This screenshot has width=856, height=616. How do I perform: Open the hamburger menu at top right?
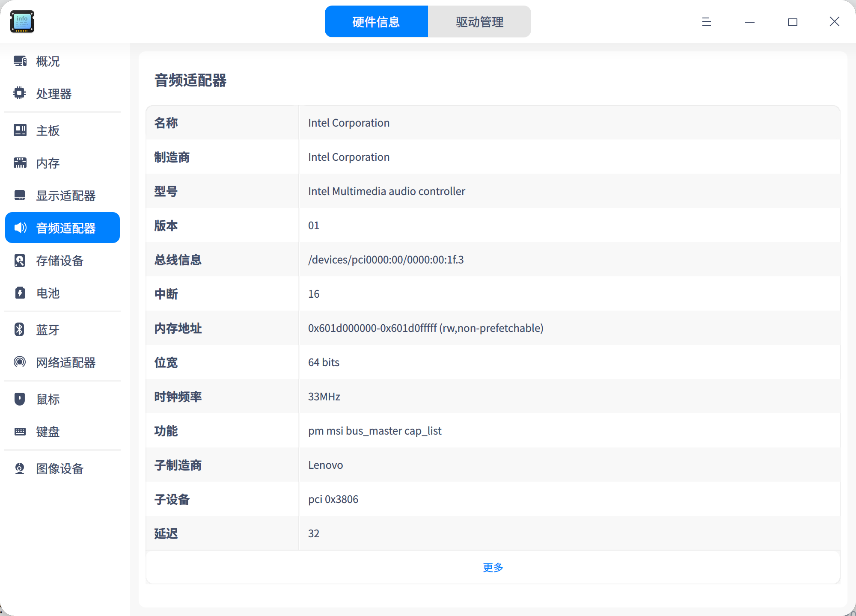[x=706, y=21]
